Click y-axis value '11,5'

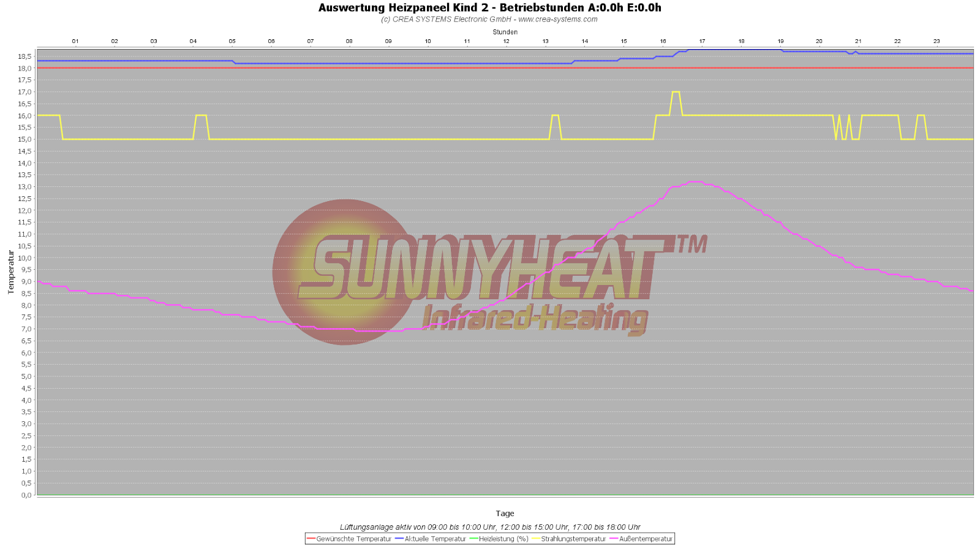click(x=24, y=223)
